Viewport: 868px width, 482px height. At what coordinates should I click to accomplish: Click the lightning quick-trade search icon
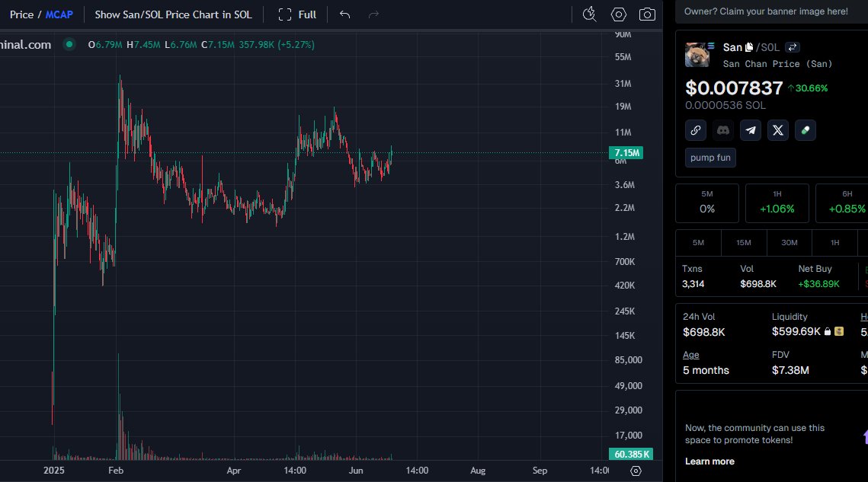[x=589, y=14]
